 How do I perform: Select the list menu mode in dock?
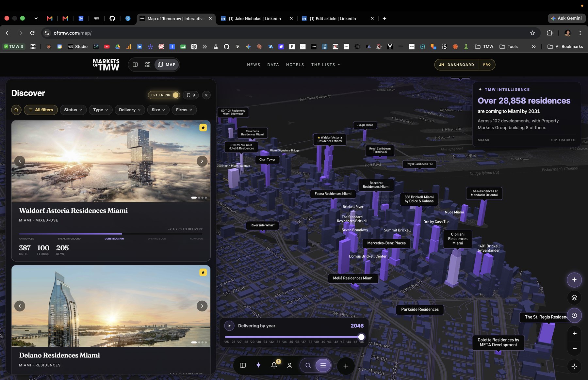pyautogui.click(x=323, y=366)
